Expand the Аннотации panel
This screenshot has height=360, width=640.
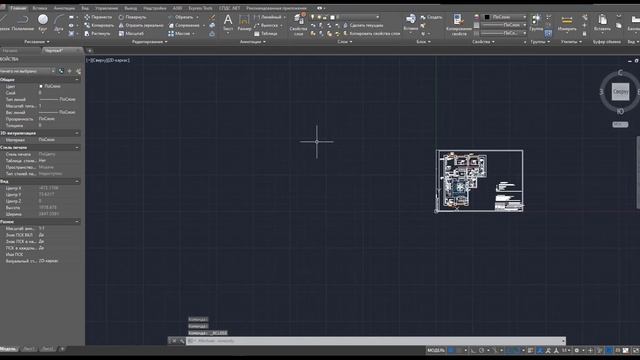coord(253,42)
